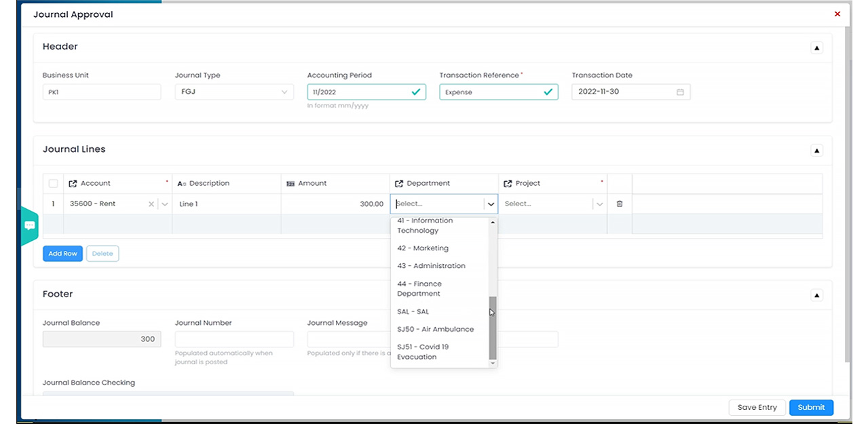Click the Add Row button
Viewport: 868px width, 424px height.
click(x=62, y=253)
